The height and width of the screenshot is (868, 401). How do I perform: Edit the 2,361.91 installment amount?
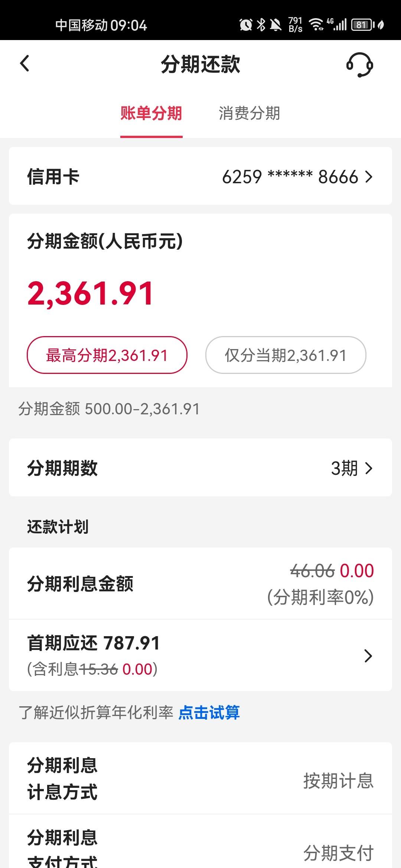click(90, 294)
